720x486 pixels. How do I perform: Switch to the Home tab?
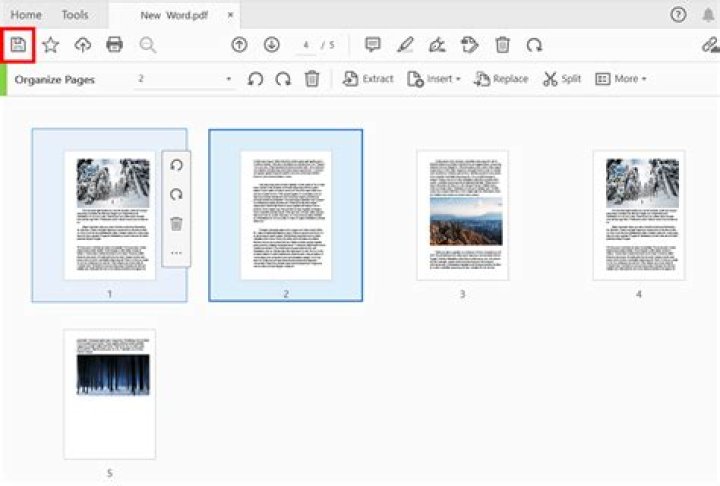pyautogui.click(x=26, y=15)
